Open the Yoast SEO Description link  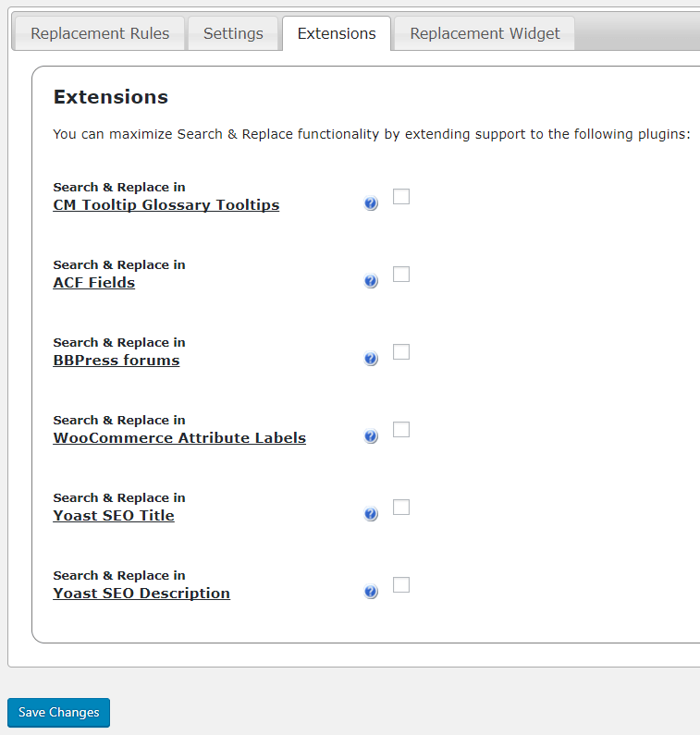[x=141, y=594]
